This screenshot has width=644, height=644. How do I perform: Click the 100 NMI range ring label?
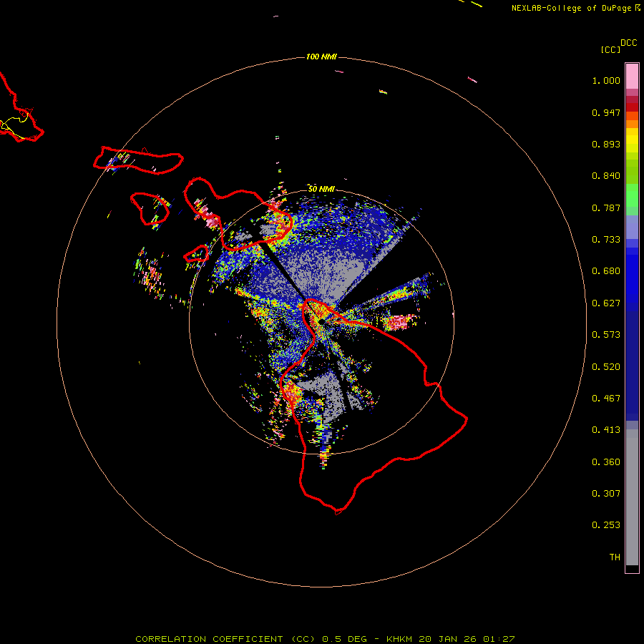point(321,57)
